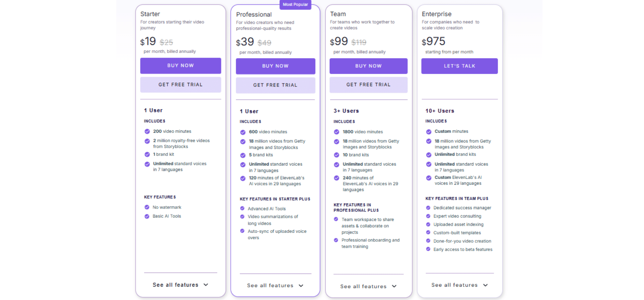The width and height of the screenshot is (644, 300).
Task: Expand See all features in Starter plan
Action: click(180, 285)
